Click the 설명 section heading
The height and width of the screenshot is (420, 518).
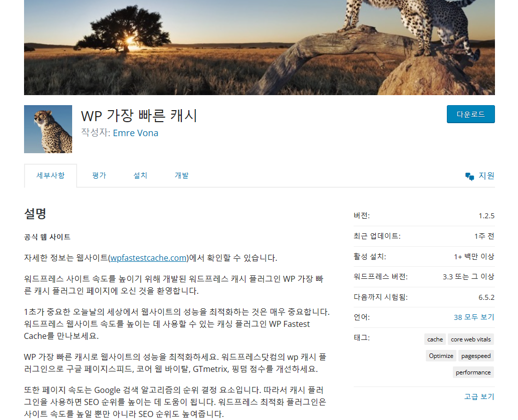[x=35, y=214]
